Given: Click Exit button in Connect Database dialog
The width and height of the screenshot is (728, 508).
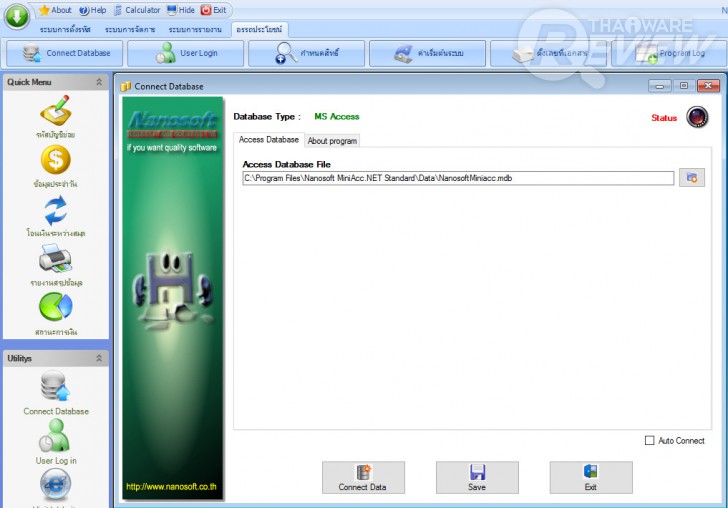Looking at the screenshot, I should pos(591,478).
